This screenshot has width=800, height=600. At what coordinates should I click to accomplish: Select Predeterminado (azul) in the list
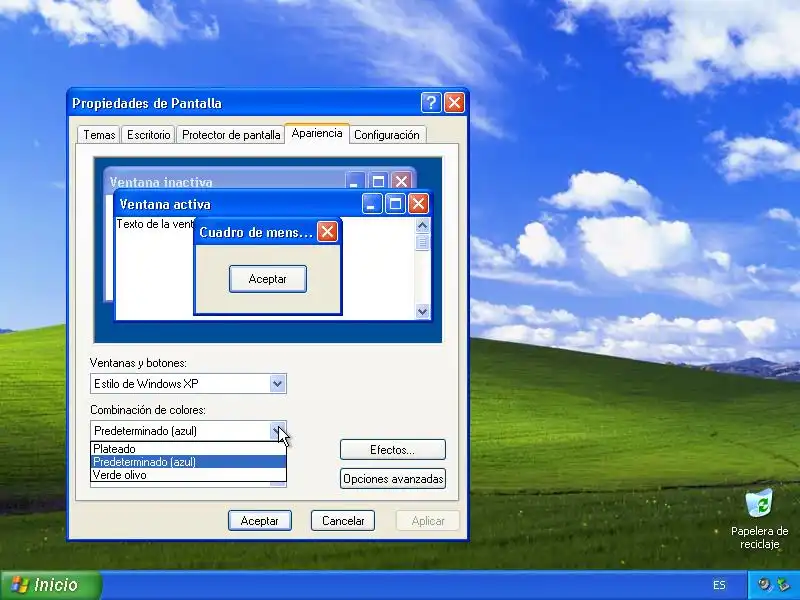(188, 462)
